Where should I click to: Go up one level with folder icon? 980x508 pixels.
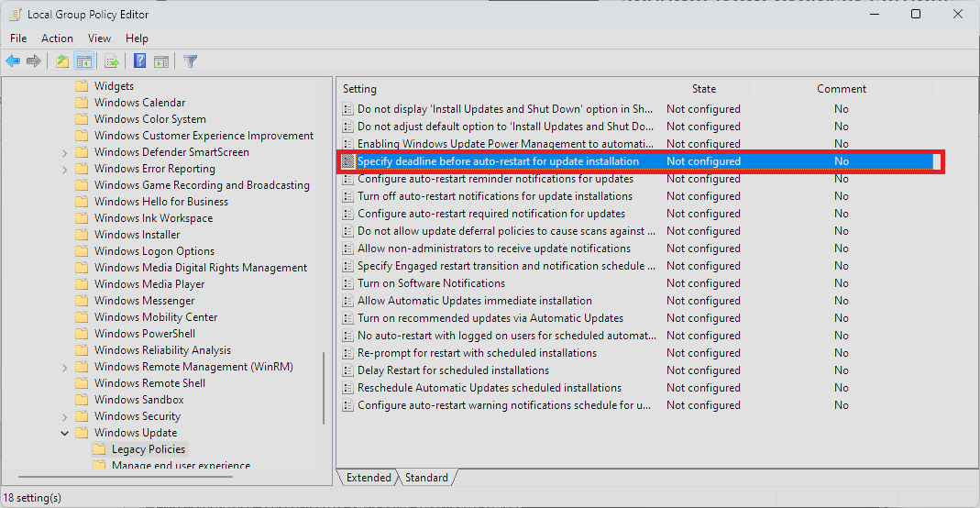tap(61, 61)
